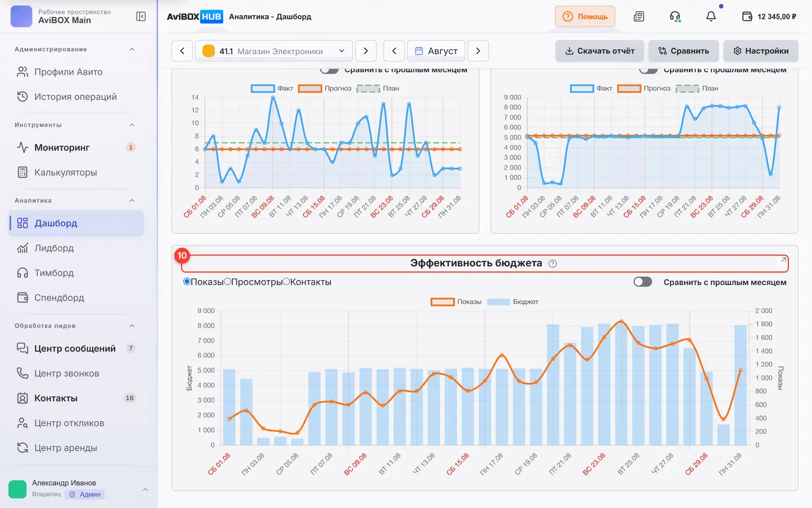Click the Помощь help button
Screen dimensions: 812x508
coord(585,16)
